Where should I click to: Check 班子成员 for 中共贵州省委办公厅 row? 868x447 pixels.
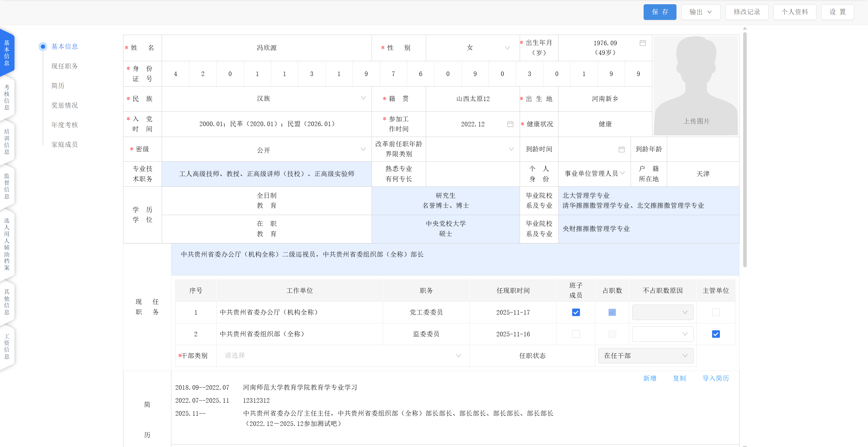576,312
